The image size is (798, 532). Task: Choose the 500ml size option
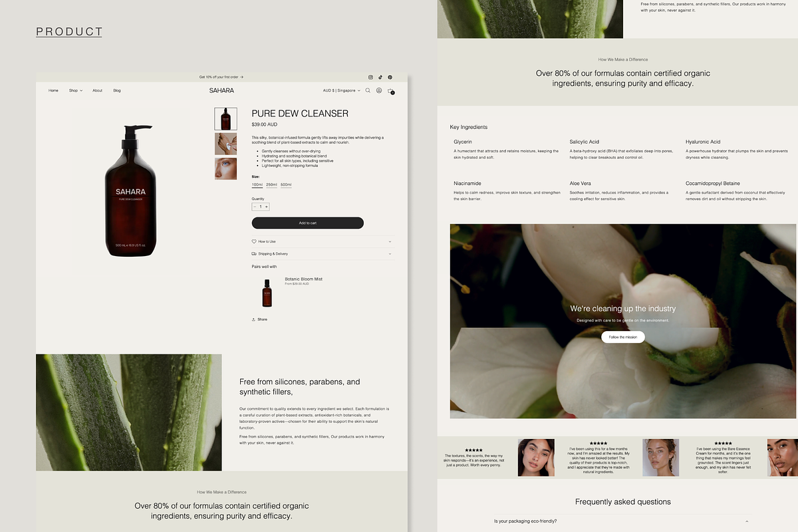286,184
